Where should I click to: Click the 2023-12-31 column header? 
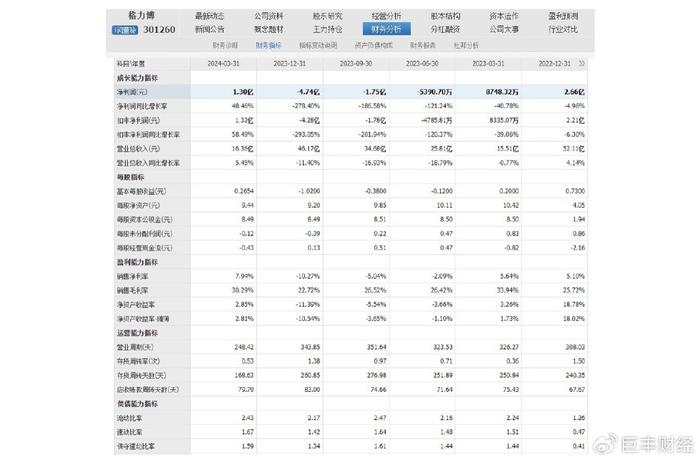tap(289, 64)
